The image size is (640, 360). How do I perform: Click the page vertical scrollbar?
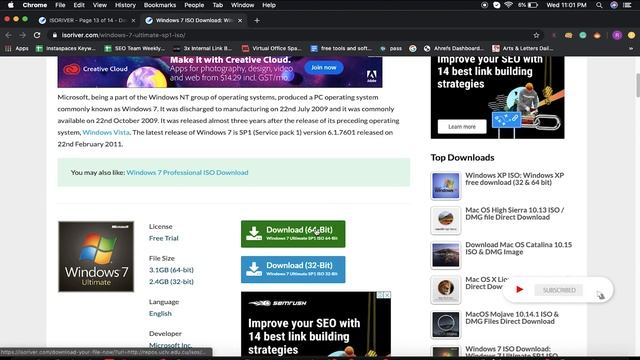[x=638, y=85]
